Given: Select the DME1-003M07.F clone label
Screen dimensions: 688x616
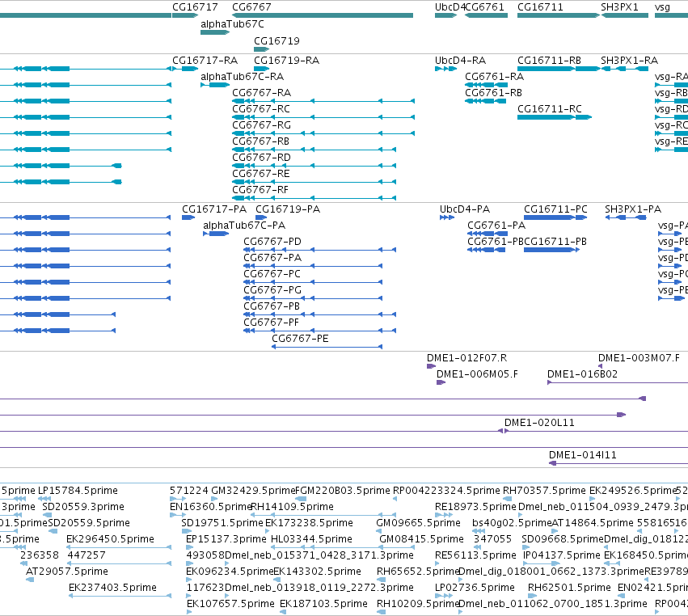Looking at the screenshot, I should tap(639, 358).
